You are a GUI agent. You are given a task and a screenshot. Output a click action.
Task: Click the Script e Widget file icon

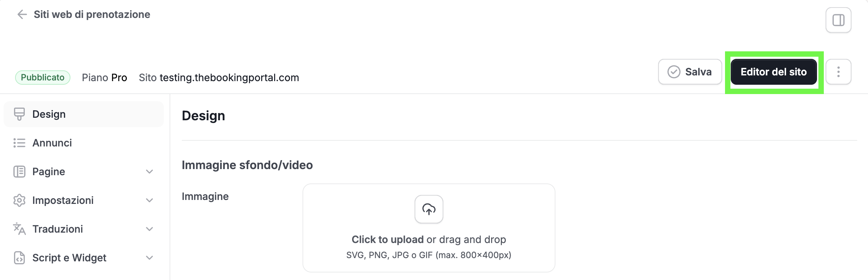19,258
